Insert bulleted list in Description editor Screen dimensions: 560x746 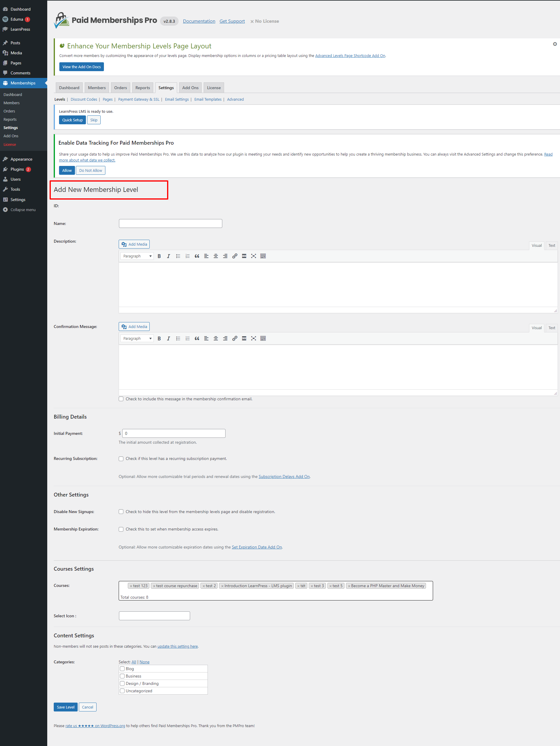[x=178, y=256]
